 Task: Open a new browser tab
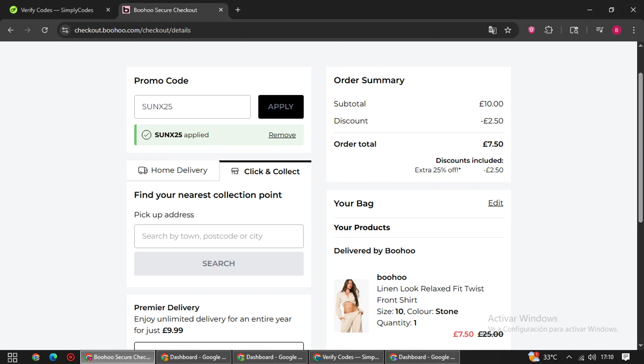click(x=238, y=10)
